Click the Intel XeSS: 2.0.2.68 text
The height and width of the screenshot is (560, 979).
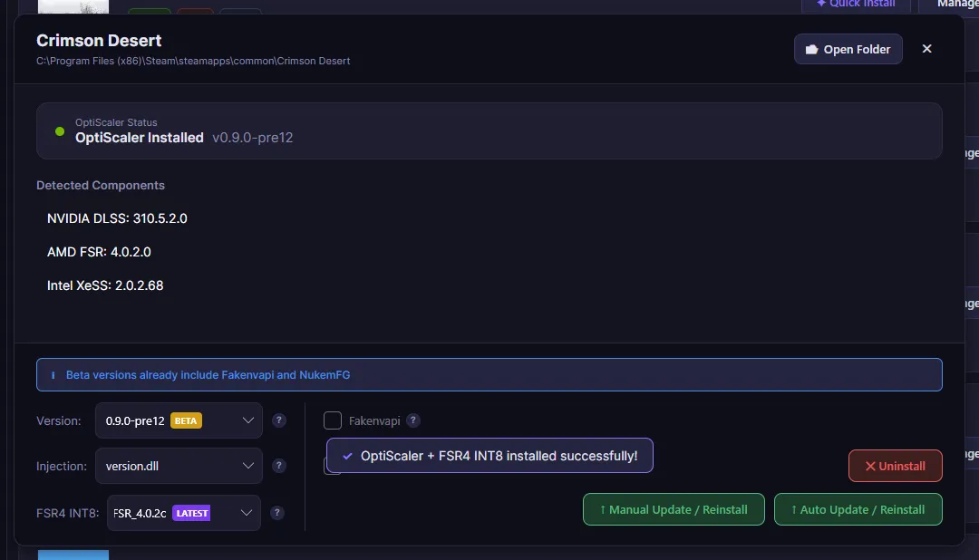pos(105,286)
